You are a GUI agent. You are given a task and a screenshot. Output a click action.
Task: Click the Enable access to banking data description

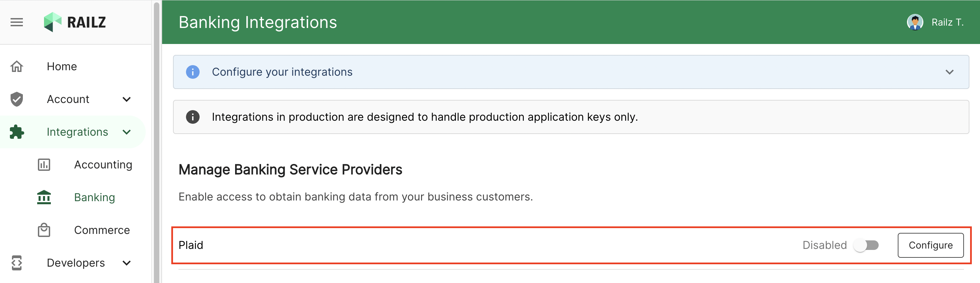point(355,197)
